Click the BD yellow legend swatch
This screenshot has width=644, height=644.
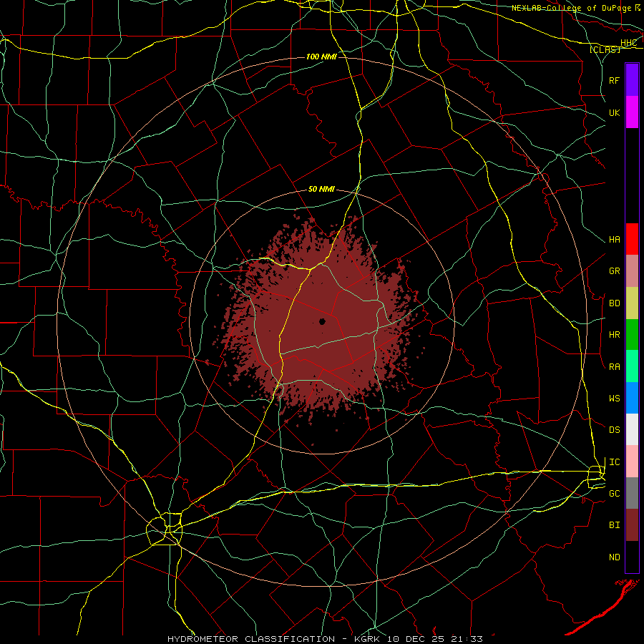coord(632,303)
